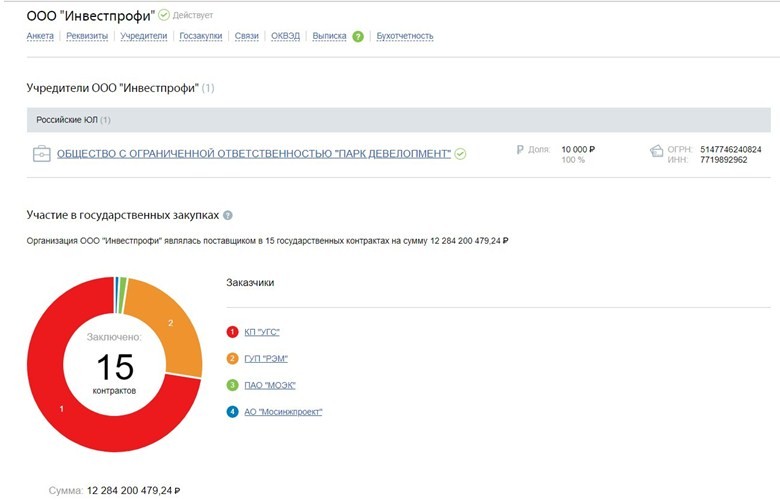
Task: Click blue number 4 badge for Мосинжпроект
Action: point(233,411)
